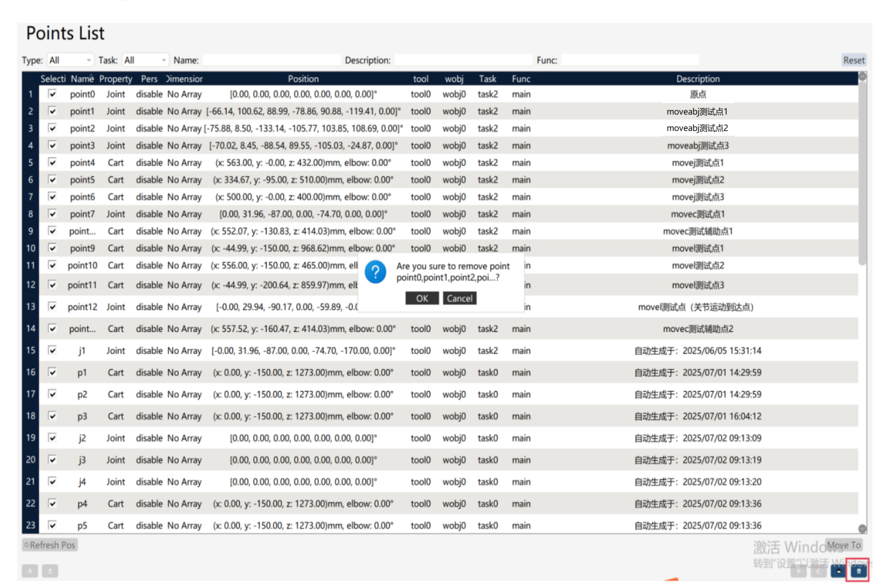The image size is (884, 588).
Task: Click the plus add point icon
Action: pos(799,571)
